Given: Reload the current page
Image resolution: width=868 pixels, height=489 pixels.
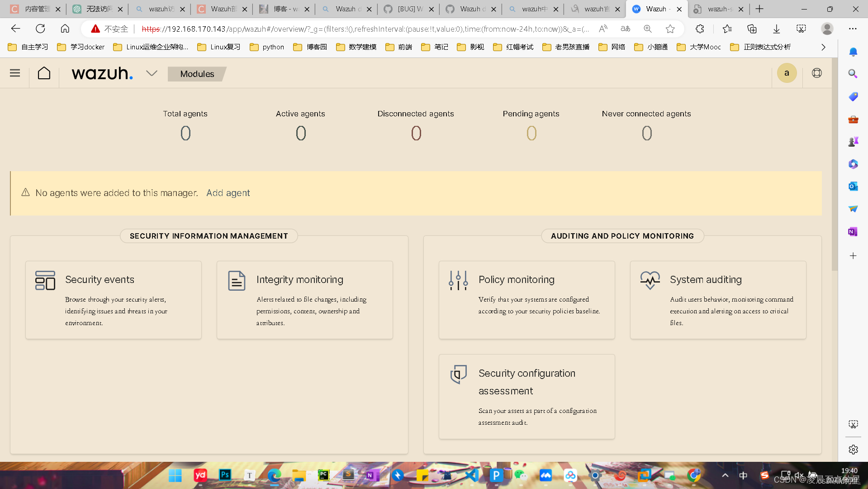Looking at the screenshot, I should click(40, 29).
